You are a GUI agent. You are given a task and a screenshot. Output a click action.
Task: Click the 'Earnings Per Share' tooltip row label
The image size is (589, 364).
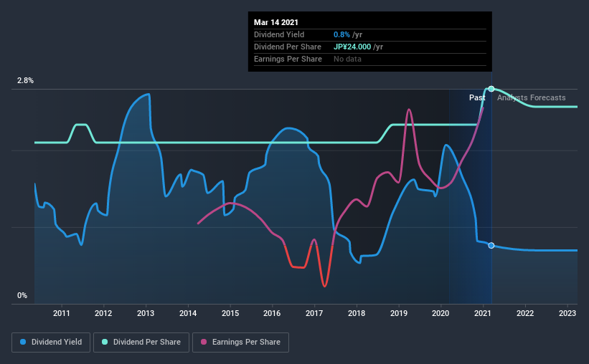[288, 59]
